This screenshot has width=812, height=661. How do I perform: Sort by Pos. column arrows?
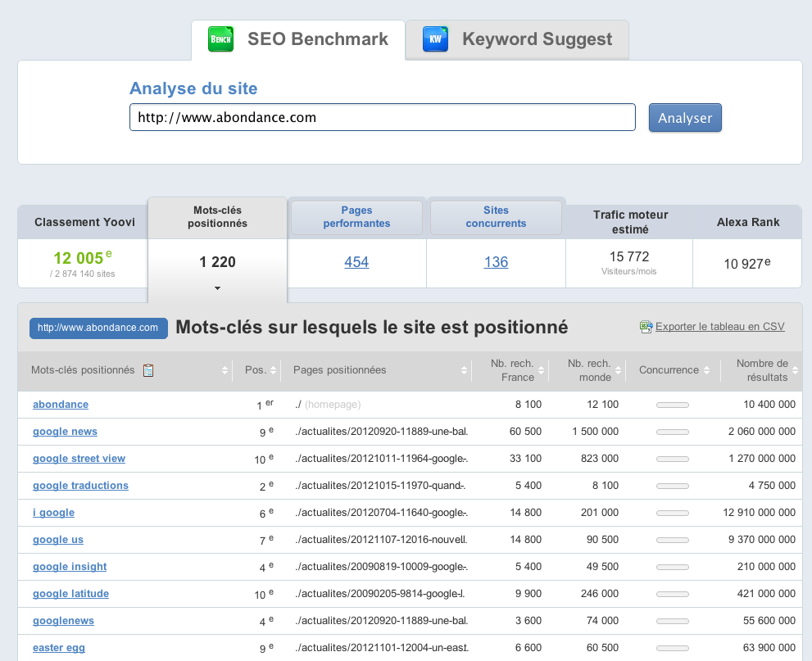pyautogui.click(x=274, y=370)
